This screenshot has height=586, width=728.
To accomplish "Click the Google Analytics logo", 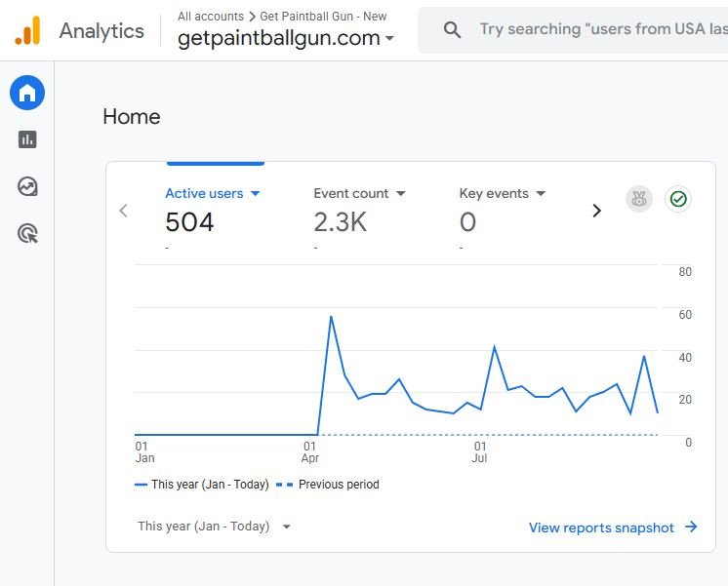I will (27, 30).
